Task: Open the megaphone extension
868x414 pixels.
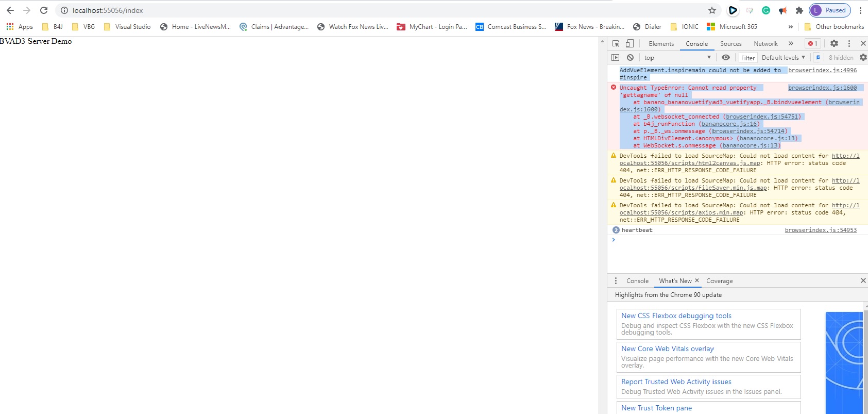Action: click(783, 10)
